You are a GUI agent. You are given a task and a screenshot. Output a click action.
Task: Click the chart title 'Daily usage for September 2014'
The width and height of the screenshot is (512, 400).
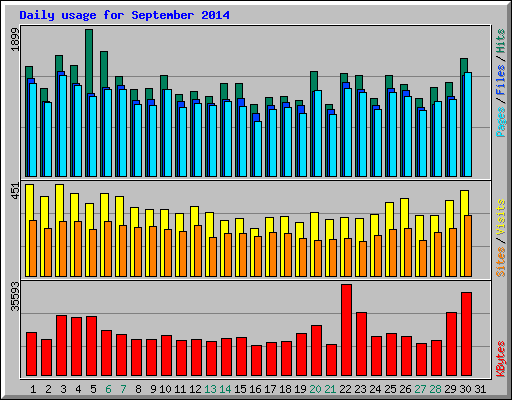124,15
